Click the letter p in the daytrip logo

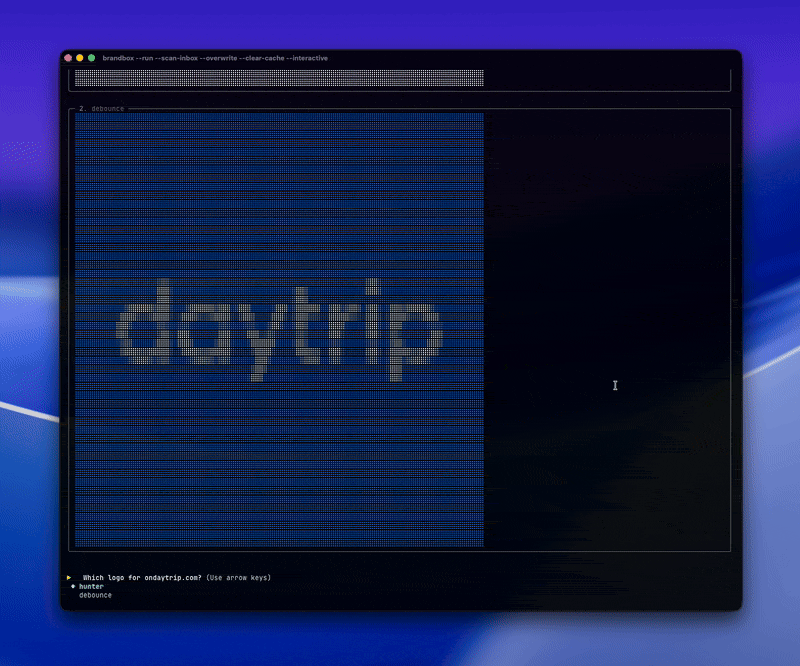[416, 341]
